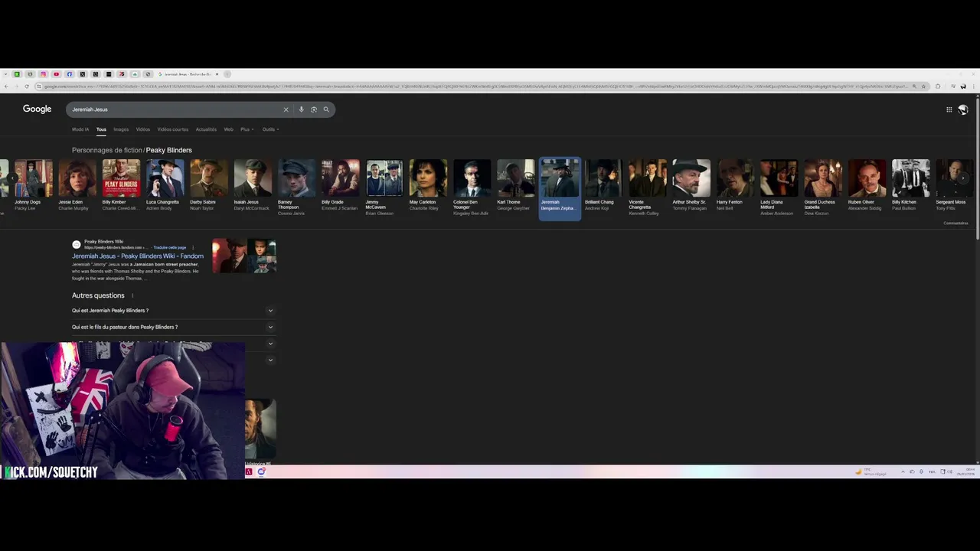Screen dimensions: 980x551
Task: Switch to Actualités tab
Action: point(206,129)
